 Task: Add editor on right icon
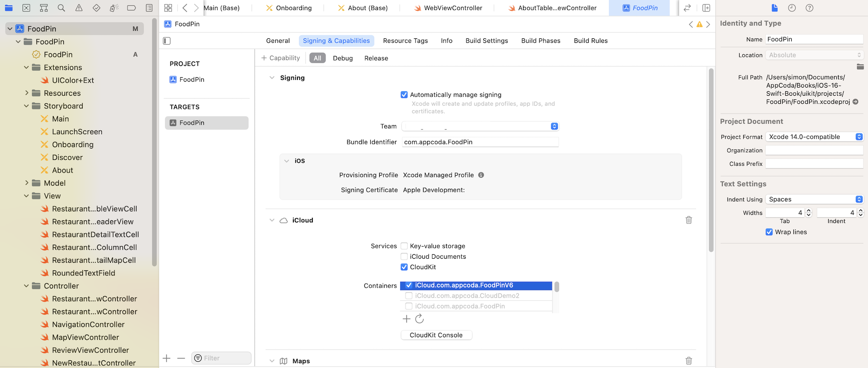click(706, 8)
